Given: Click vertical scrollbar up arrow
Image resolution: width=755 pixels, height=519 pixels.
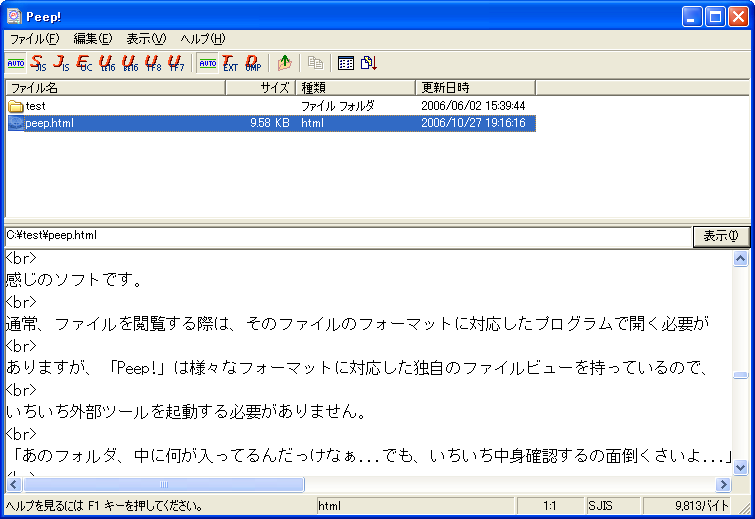Looking at the screenshot, I should pyautogui.click(x=741, y=259).
